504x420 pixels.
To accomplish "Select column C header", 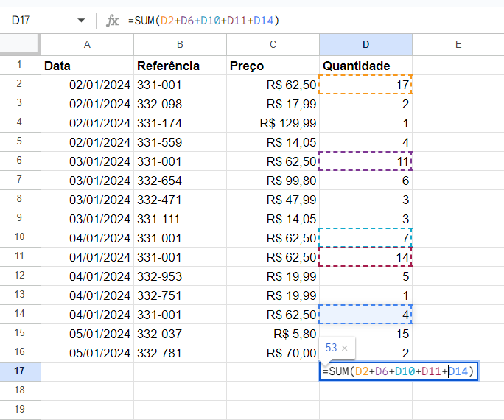I will tap(273, 44).
